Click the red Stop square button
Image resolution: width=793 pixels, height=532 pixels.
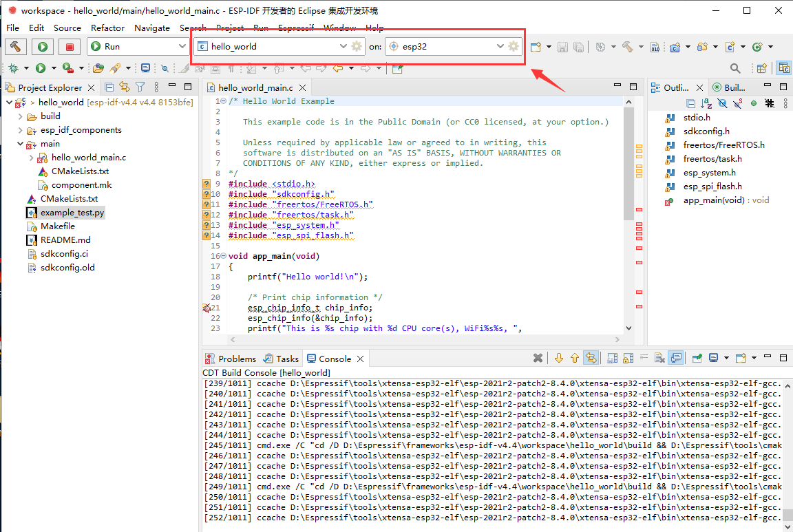point(70,47)
